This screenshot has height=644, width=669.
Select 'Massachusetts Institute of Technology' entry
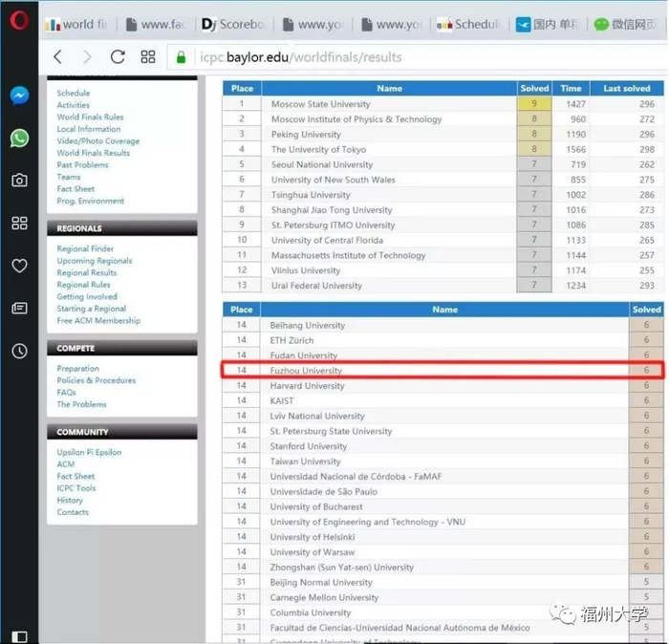pyautogui.click(x=349, y=255)
